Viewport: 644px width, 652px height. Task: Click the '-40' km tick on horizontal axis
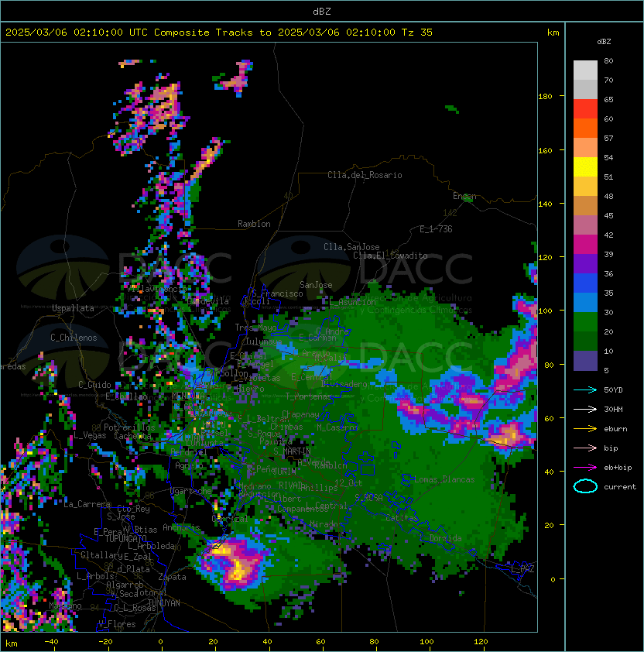(x=51, y=642)
